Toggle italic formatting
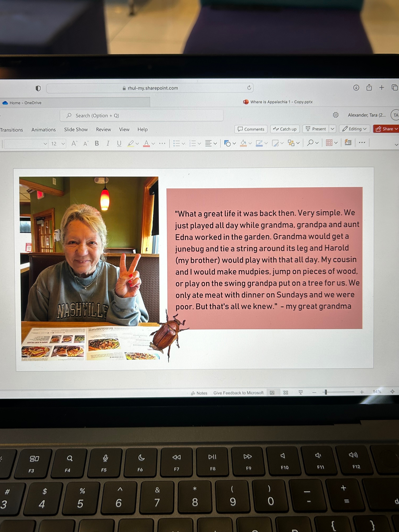This screenshot has width=399, height=532. [x=108, y=143]
